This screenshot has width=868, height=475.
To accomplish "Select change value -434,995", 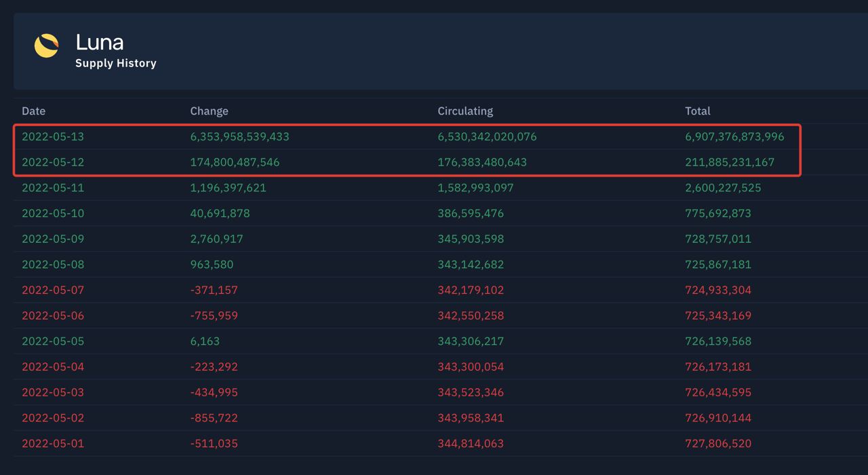I will tap(214, 392).
